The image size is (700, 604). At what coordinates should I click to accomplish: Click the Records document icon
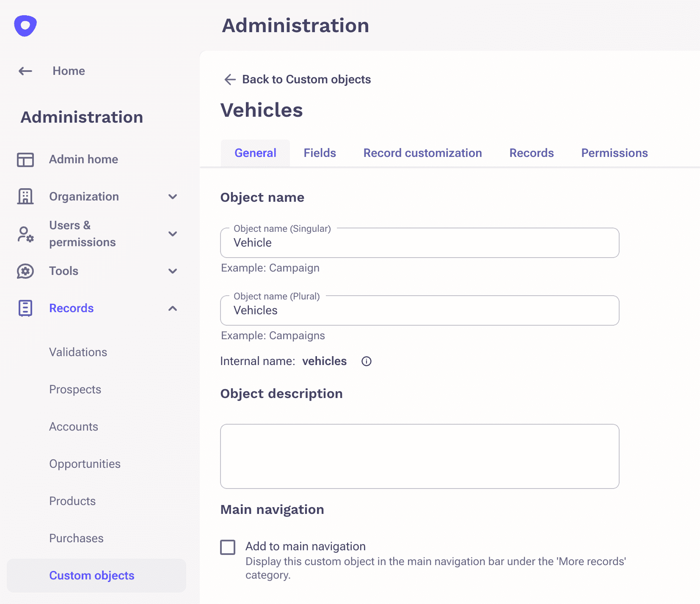25,308
